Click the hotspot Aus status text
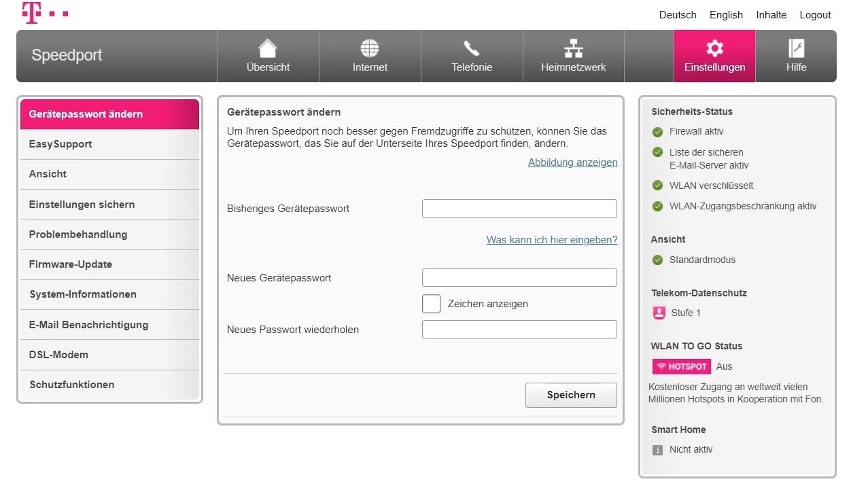The height and width of the screenshot is (488, 868). [724, 366]
